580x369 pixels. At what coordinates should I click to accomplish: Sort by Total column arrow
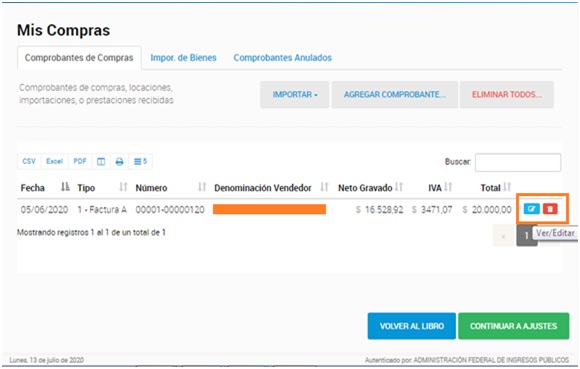coord(507,187)
